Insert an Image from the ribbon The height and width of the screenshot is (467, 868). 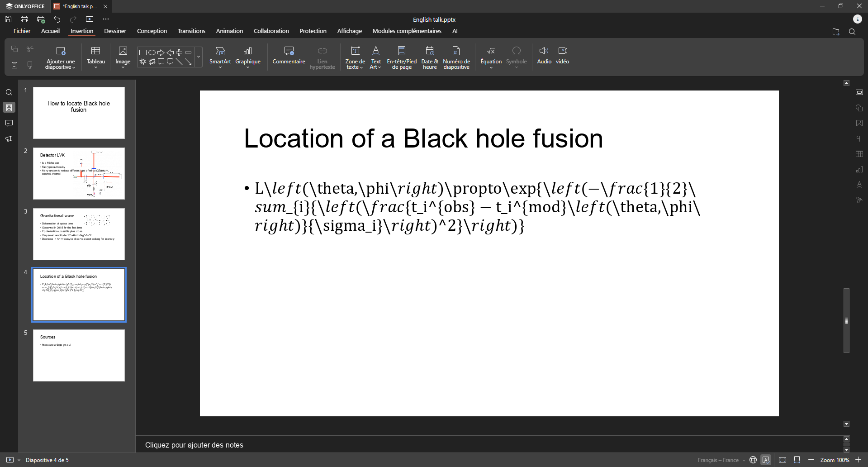(123, 51)
